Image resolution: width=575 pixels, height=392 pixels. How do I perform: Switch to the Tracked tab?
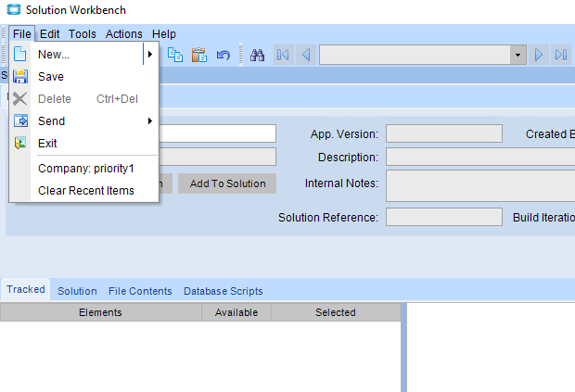coord(26,289)
